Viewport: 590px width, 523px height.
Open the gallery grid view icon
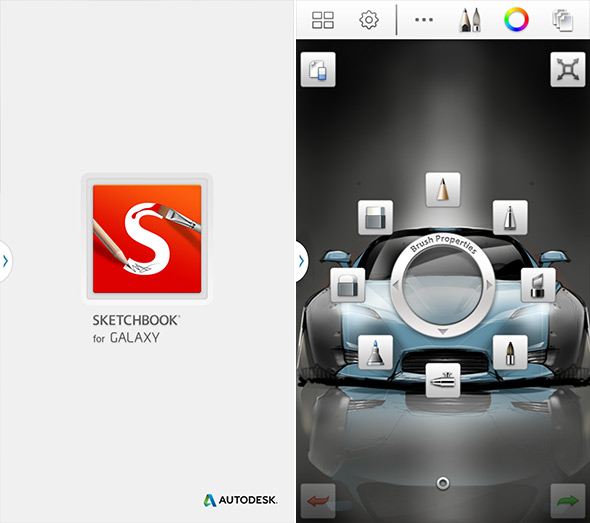click(322, 20)
